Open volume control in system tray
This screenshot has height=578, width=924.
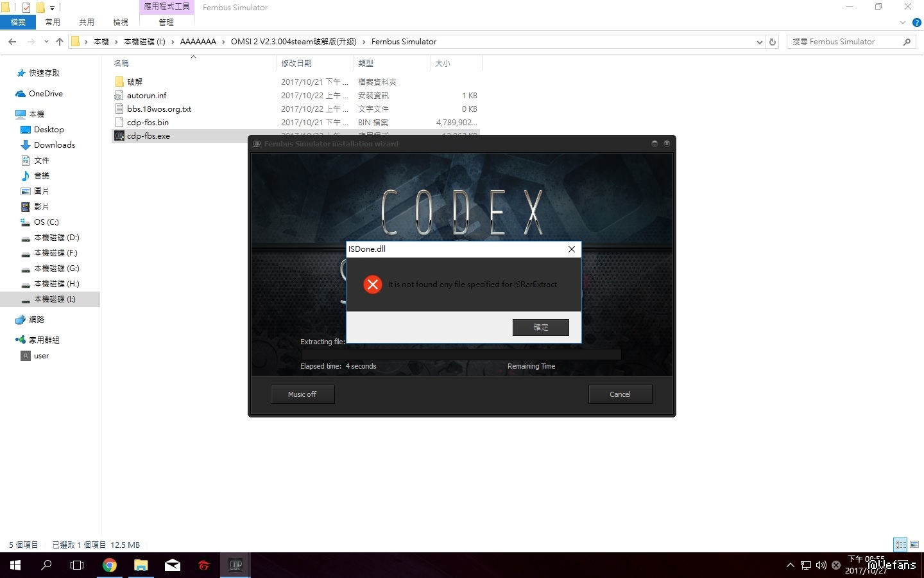(821, 565)
